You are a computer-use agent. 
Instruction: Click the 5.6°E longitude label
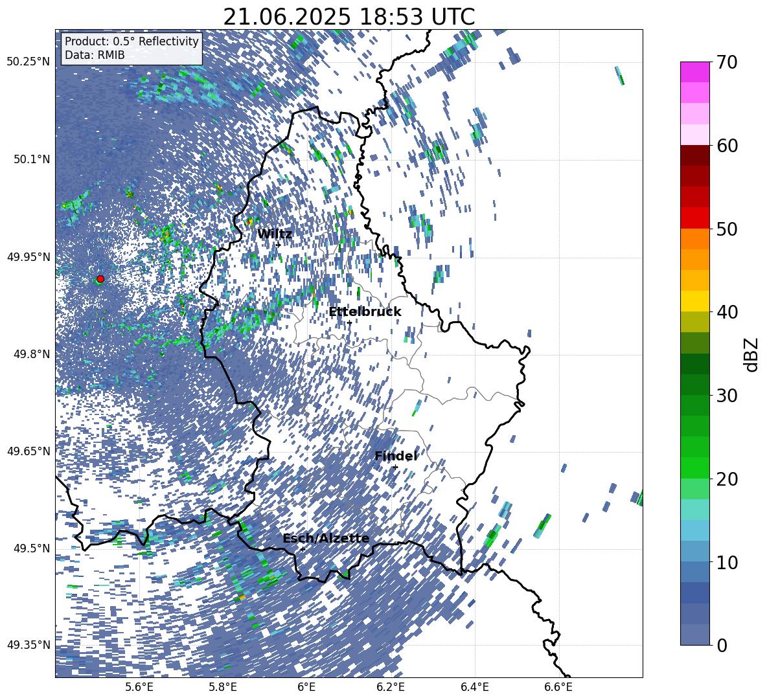pyautogui.click(x=139, y=687)
